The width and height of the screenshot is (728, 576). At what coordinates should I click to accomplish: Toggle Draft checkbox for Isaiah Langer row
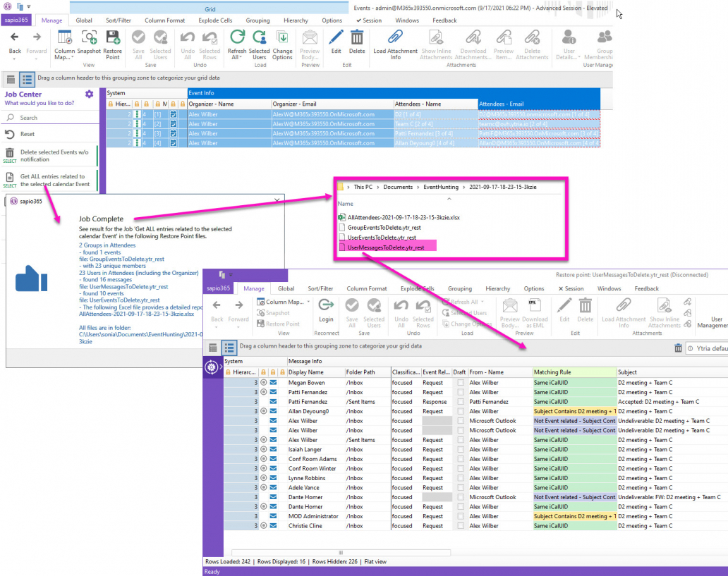tap(461, 449)
